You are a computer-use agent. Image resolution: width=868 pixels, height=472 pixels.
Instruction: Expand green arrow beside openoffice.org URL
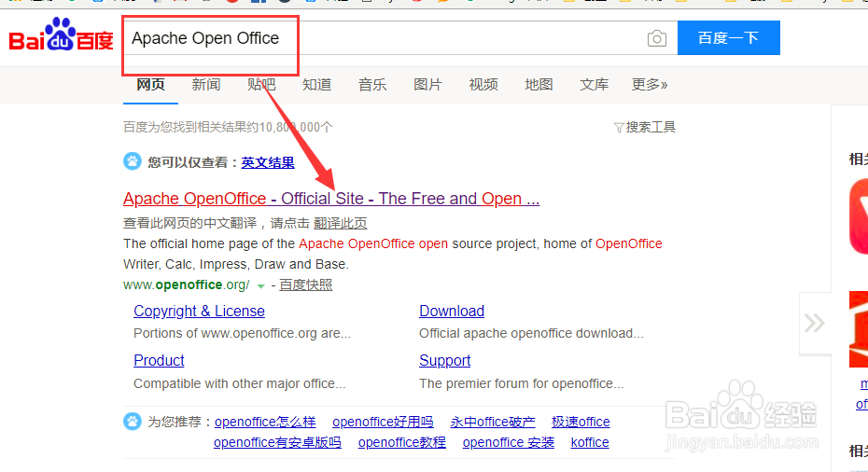tap(260, 286)
